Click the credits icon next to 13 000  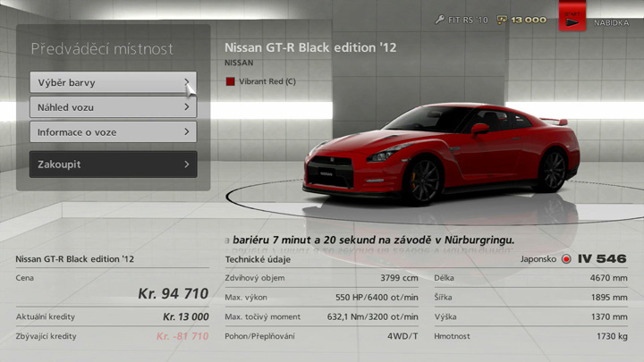pyautogui.click(x=503, y=19)
